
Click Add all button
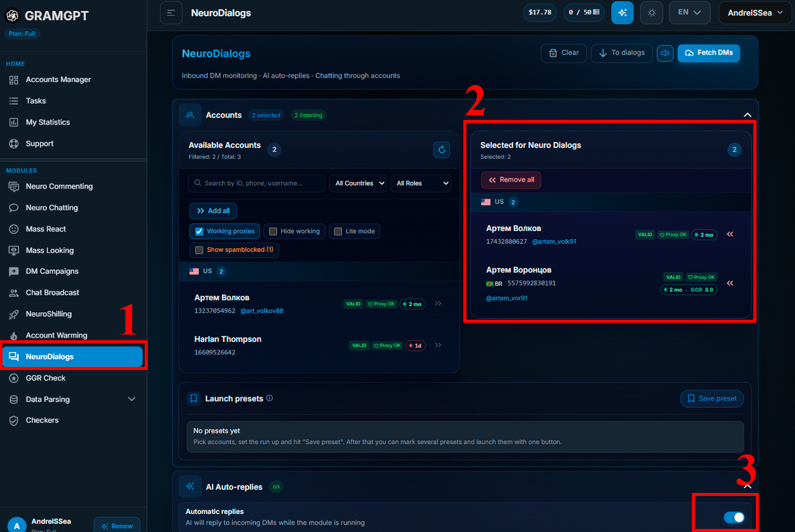point(213,211)
